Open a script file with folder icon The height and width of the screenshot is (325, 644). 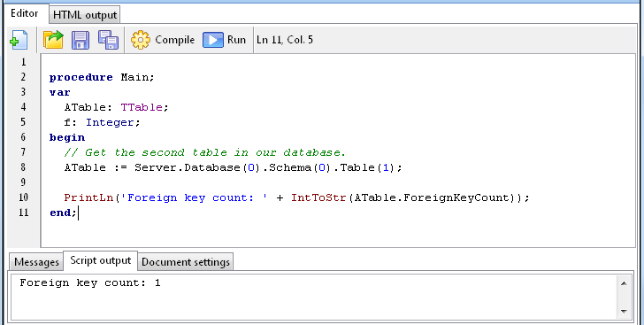tap(53, 40)
